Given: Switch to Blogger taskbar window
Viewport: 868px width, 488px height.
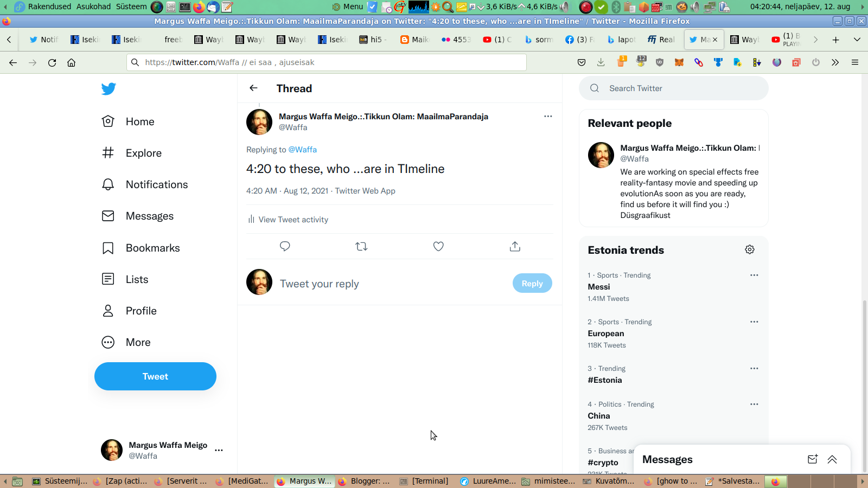Looking at the screenshot, I should click(x=364, y=481).
